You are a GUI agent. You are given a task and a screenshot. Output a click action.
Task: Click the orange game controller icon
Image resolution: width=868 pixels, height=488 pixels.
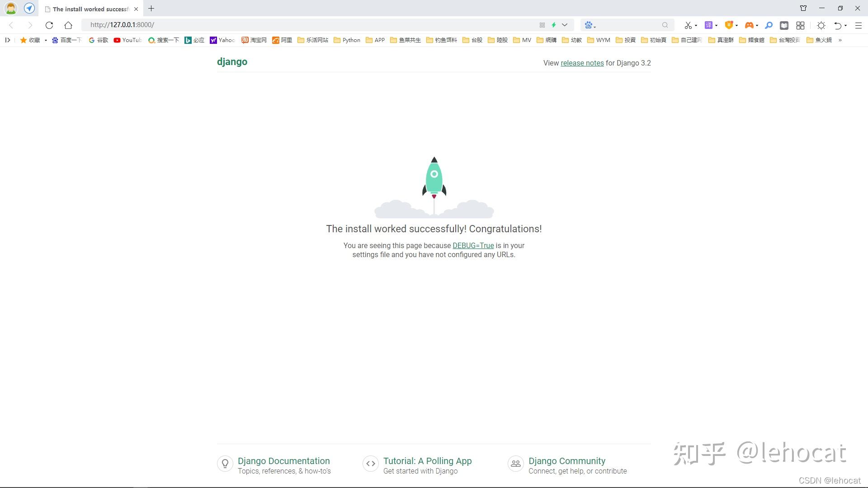tap(749, 25)
